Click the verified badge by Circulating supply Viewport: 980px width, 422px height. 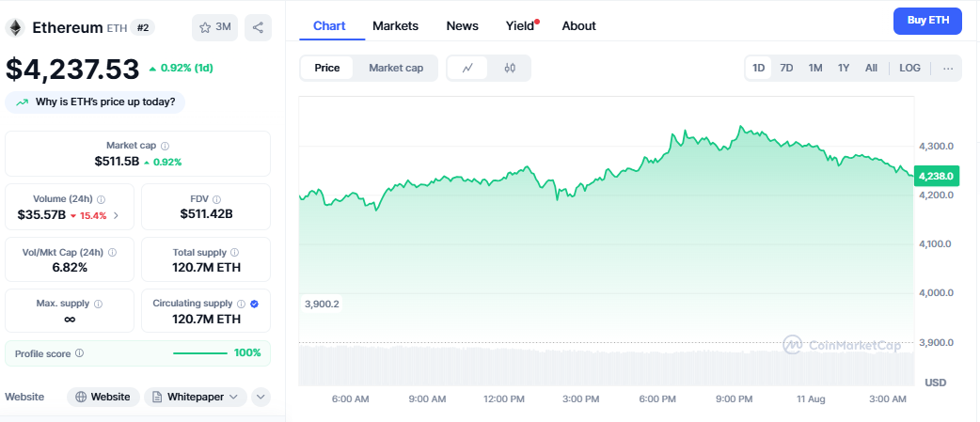255,304
